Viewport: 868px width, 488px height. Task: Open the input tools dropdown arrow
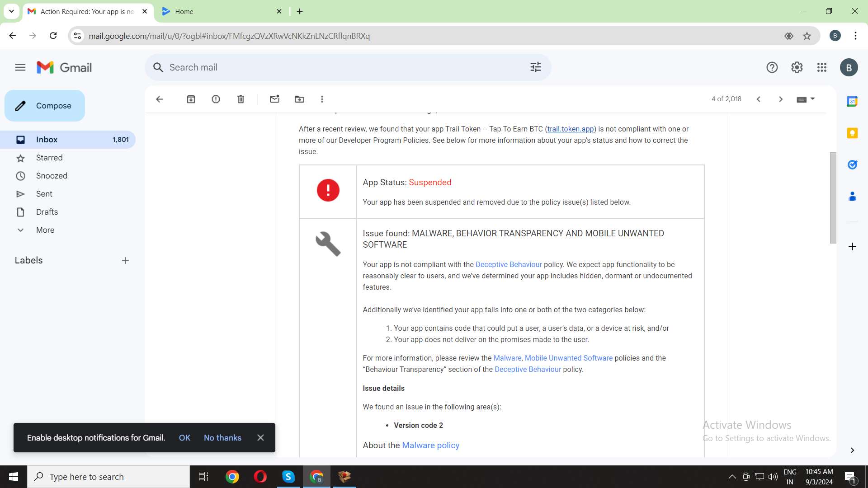click(813, 99)
